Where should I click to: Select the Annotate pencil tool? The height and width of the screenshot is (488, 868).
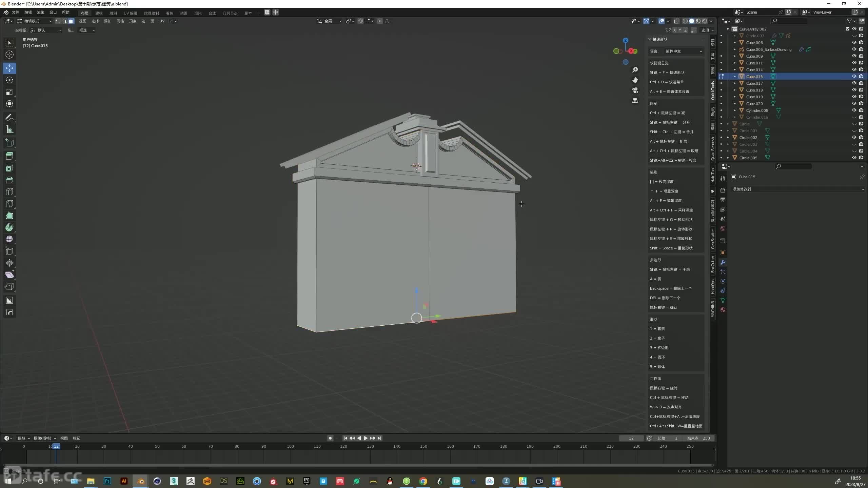point(9,117)
